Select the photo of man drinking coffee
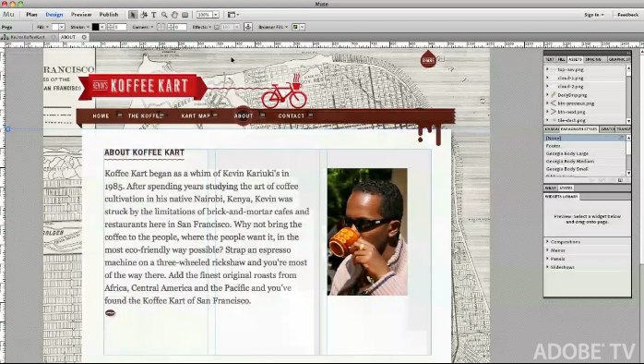 [367, 232]
